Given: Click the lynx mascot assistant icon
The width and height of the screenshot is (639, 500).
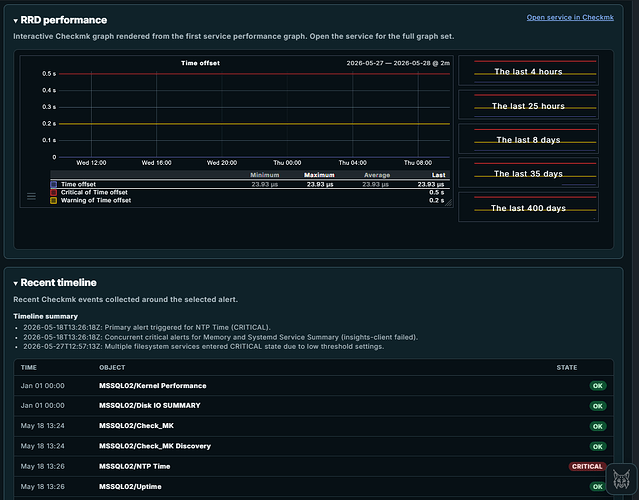Looking at the screenshot, I should click(x=621, y=479).
